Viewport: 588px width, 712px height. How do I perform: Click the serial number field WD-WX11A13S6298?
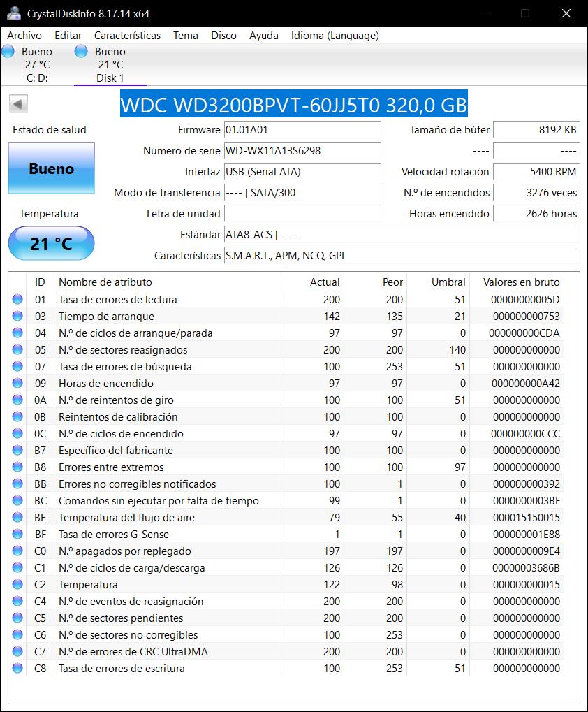[x=302, y=151]
